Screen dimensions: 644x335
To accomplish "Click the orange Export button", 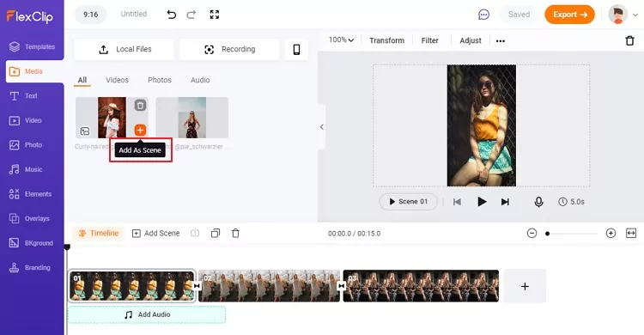I will [x=569, y=15].
